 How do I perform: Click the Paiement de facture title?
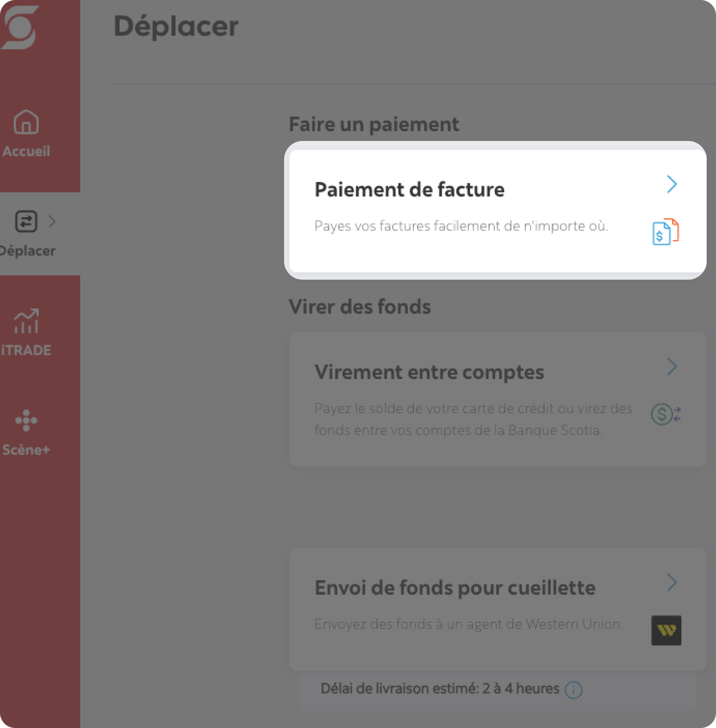(x=409, y=190)
